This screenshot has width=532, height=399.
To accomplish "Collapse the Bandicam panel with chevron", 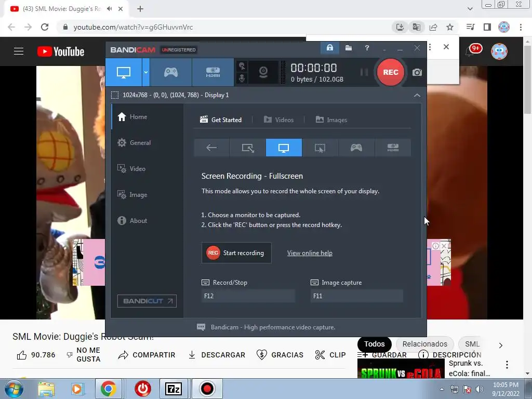I will tap(417, 96).
